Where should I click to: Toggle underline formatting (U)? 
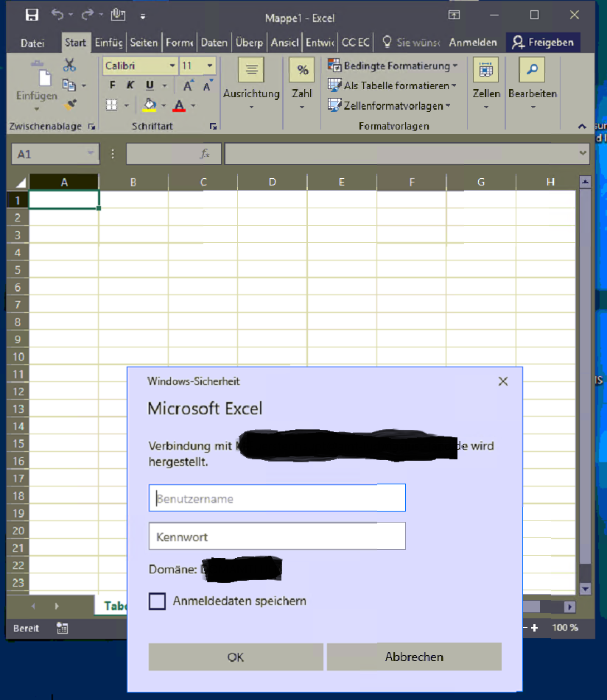tap(150, 85)
